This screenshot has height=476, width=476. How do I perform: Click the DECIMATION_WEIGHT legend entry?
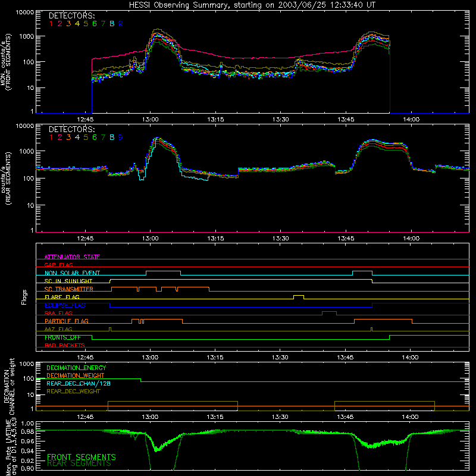tap(76, 376)
